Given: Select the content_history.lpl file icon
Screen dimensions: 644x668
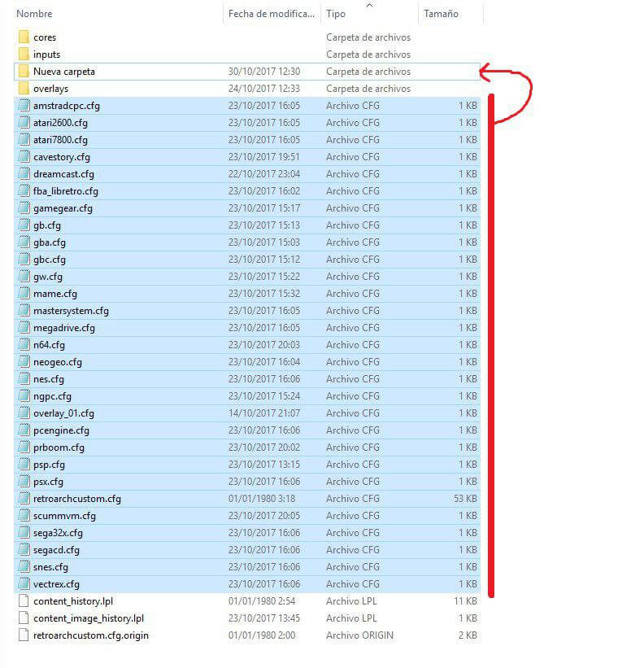Looking at the screenshot, I should tap(24, 601).
